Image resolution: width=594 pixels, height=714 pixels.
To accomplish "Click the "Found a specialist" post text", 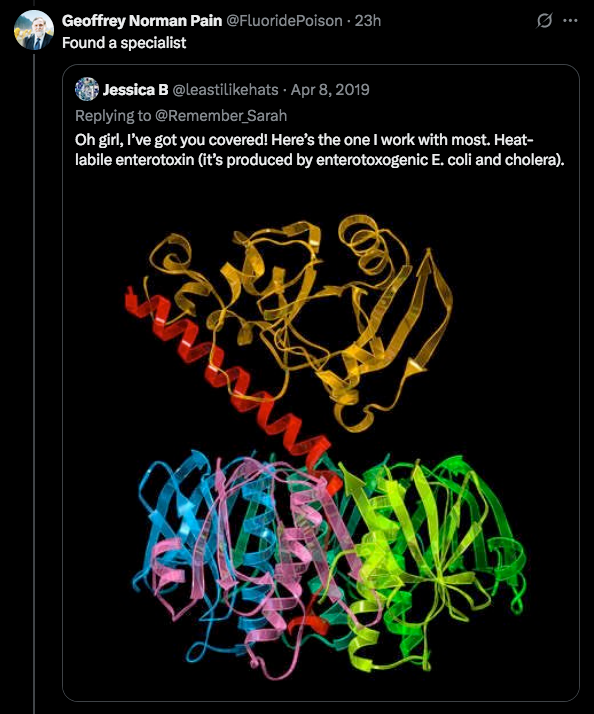I will coord(124,43).
